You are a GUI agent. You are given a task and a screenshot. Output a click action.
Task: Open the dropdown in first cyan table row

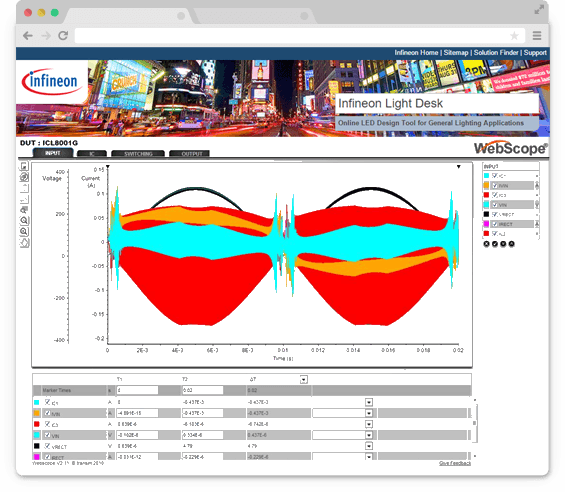click(369, 402)
